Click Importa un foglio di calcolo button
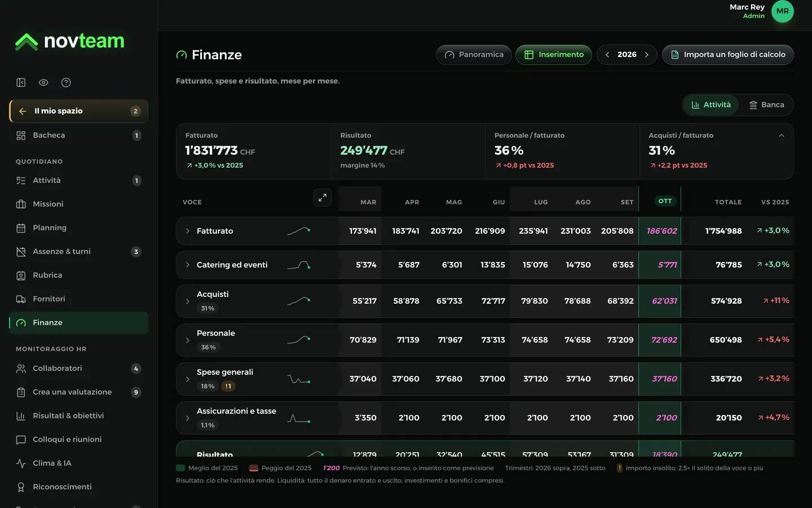 [728, 55]
